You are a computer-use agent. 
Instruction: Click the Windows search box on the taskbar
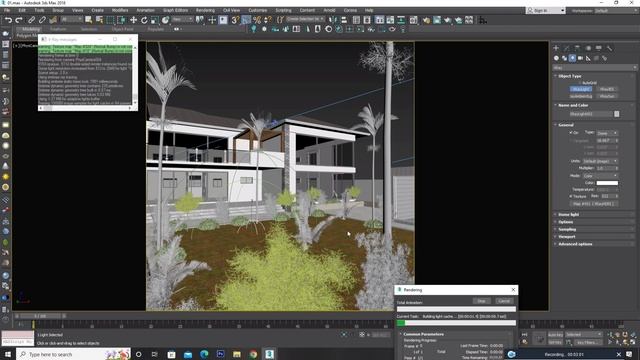click(73, 354)
